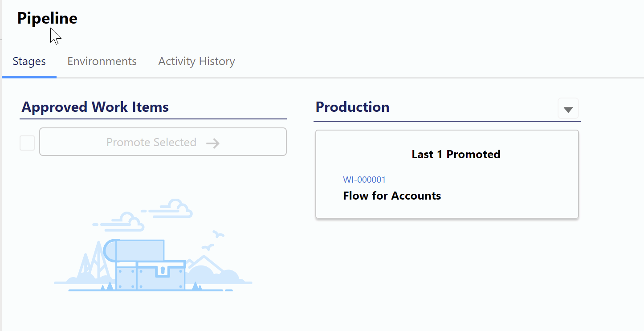Open work item link WI-000001
The height and width of the screenshot is (331, 644).
(x=364, y=180)
